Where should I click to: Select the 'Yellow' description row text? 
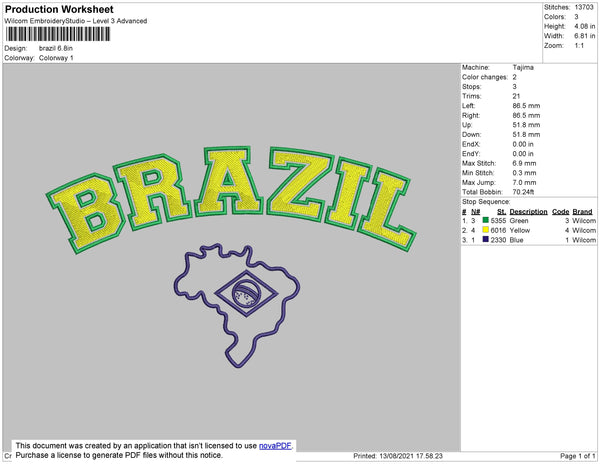click(x=520, y=230)
